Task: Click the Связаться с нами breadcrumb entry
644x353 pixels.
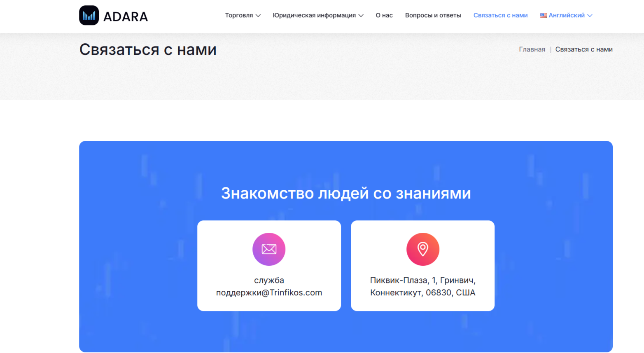Action: tap(584, 49)
